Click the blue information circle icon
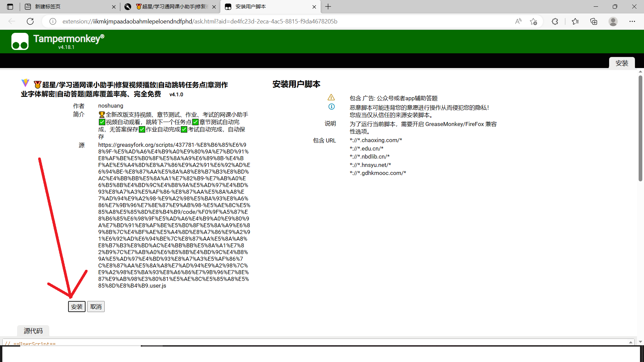 331,107
